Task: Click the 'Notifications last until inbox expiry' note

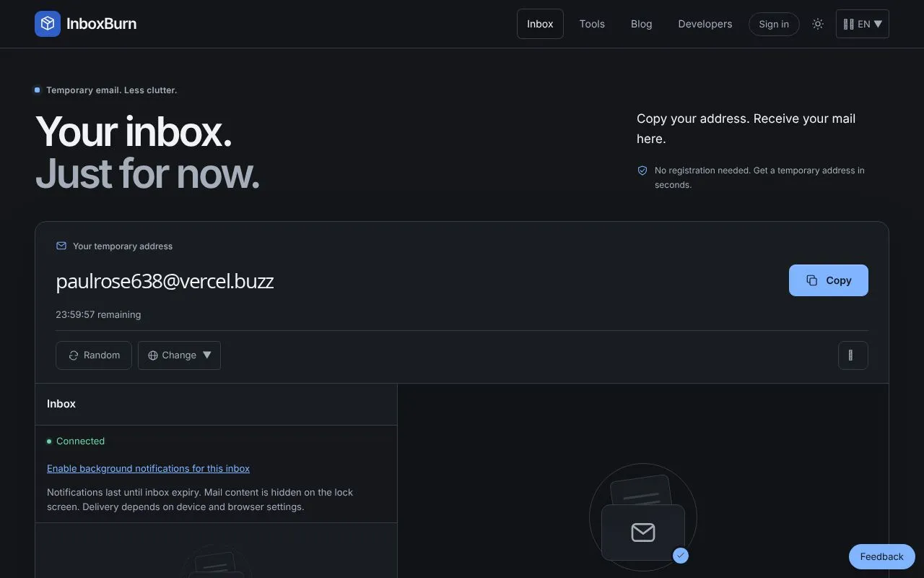Action: coord(200,499)
